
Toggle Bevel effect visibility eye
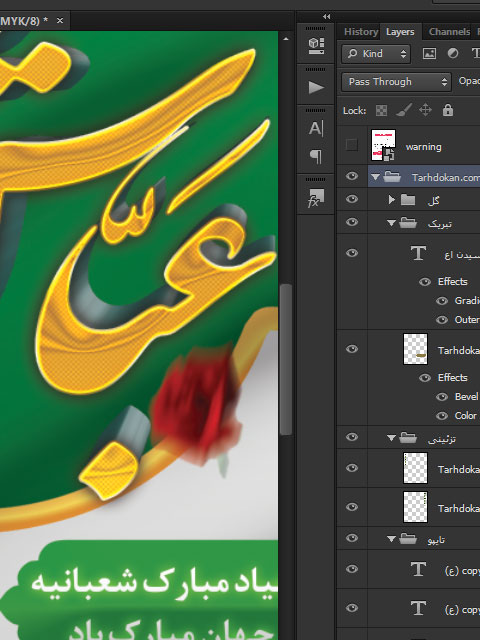coord(442,397)
